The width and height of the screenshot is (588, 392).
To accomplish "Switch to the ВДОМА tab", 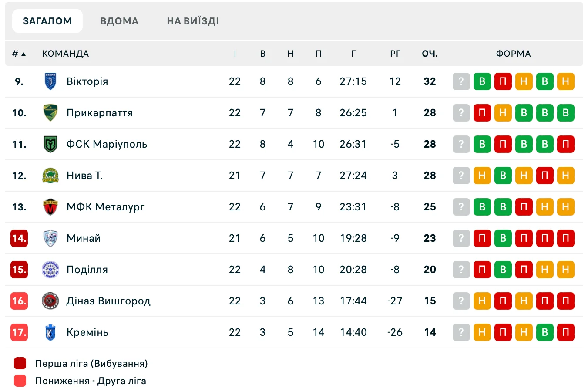I will (119, 21).
